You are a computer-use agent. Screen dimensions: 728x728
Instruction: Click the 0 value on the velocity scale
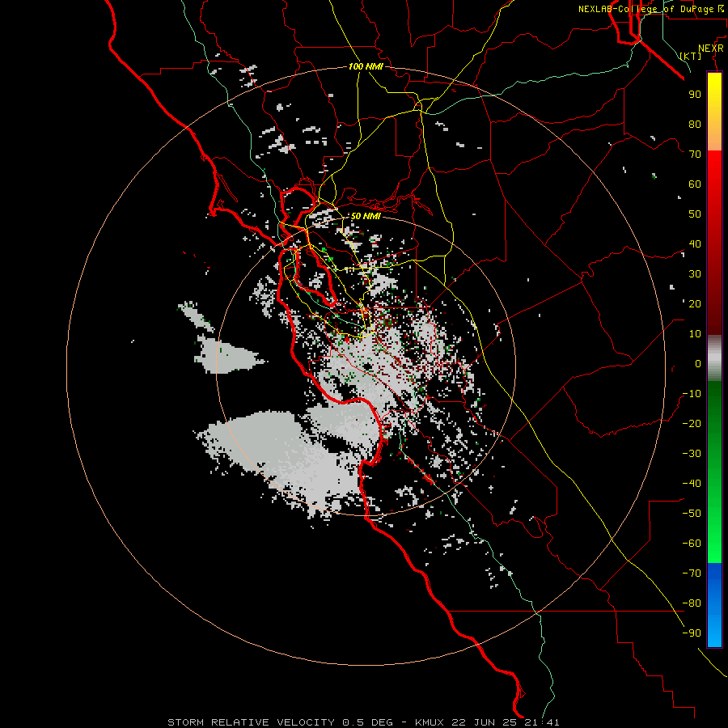698,363
